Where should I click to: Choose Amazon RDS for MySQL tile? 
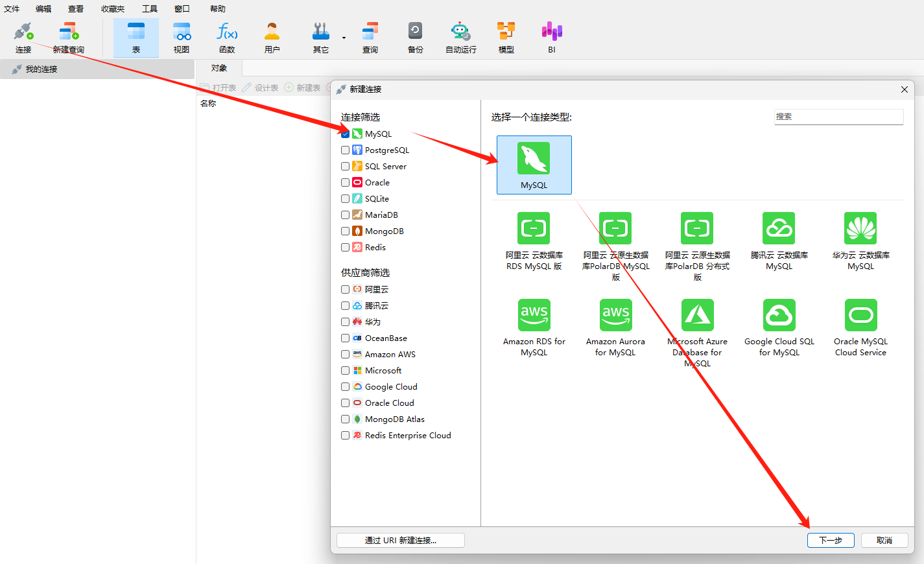pyautogui.click(x=534, y=329)
